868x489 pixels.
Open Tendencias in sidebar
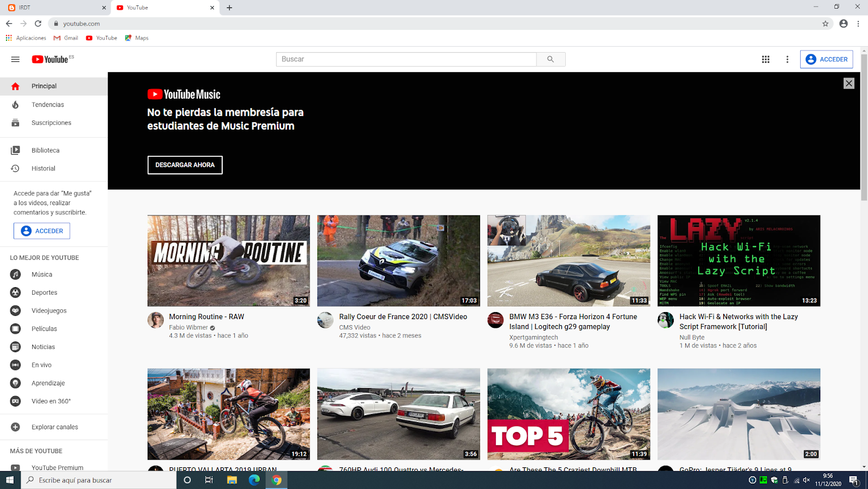tap(54, 105)
